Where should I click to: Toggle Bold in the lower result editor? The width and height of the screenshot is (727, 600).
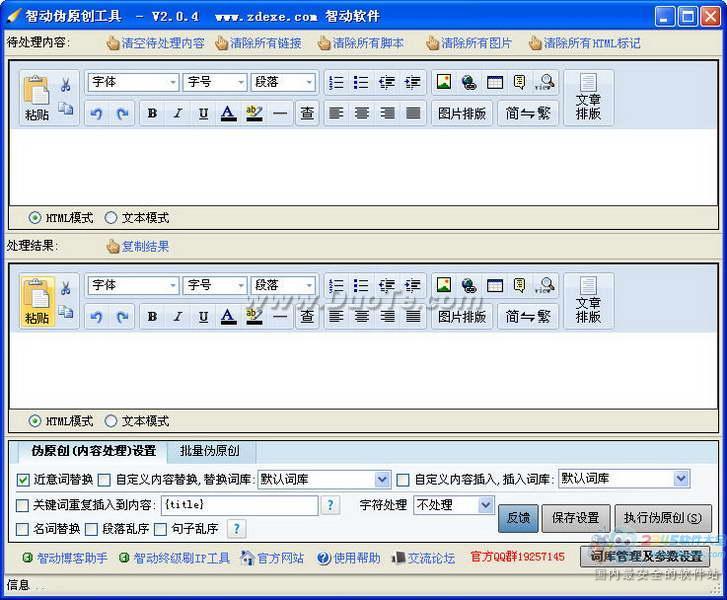(x=152, y=317)
